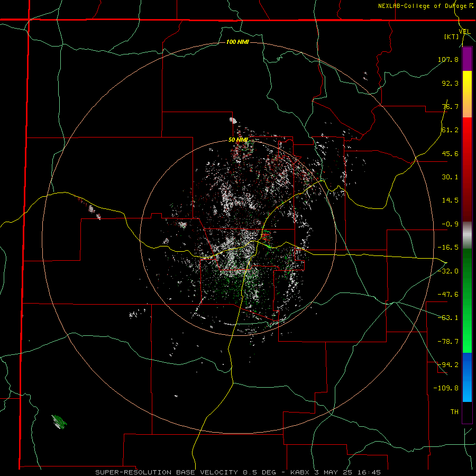Click the SUPER-RESOLUTION BASE VELOCITY caption at bottom
Image resolution: width=476 pixels, height=476 pixels.
coord(238,472)
